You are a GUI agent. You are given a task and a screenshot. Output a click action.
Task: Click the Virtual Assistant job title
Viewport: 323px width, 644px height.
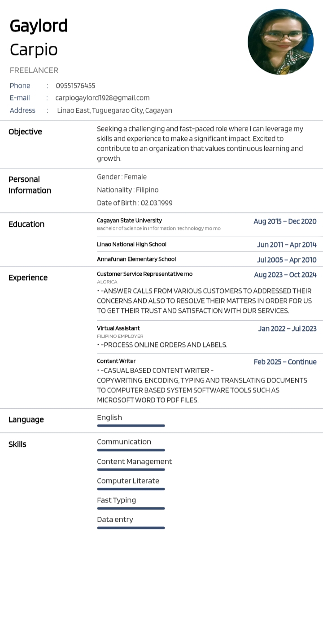[118, 328]
